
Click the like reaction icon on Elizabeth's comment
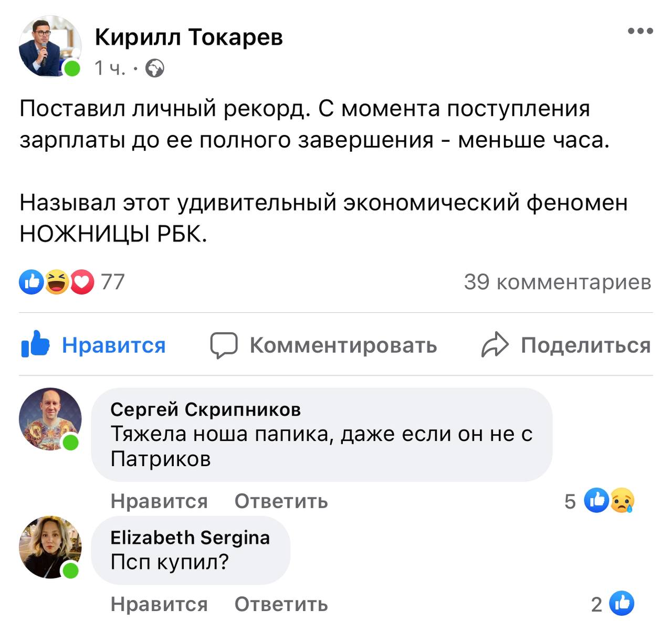(x=622, y=604)
